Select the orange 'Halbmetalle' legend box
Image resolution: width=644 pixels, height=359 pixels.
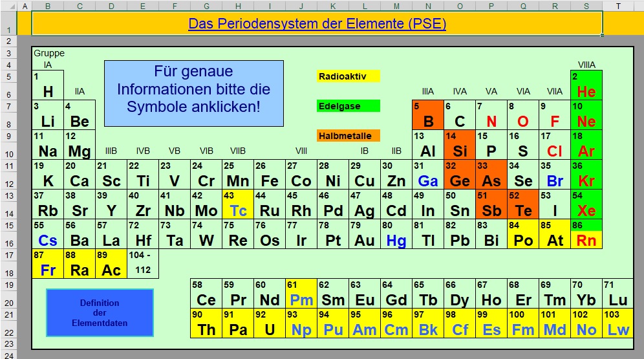(x=349, y=136)
